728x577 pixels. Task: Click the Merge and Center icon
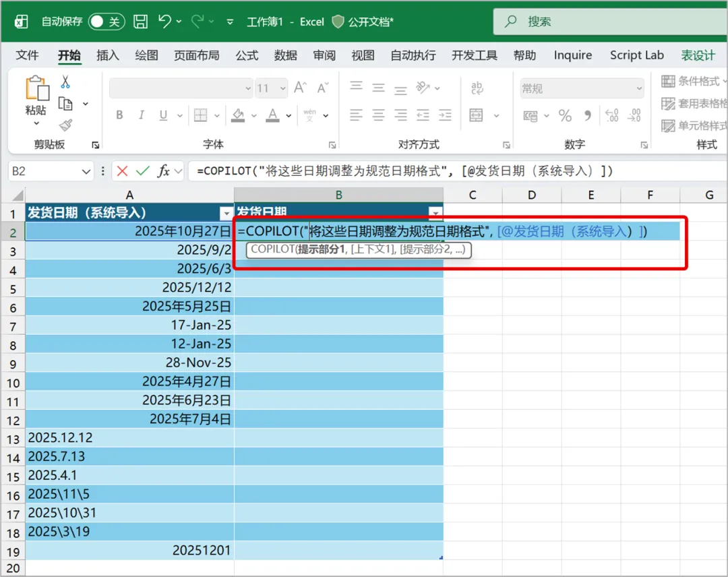(476, 115)
